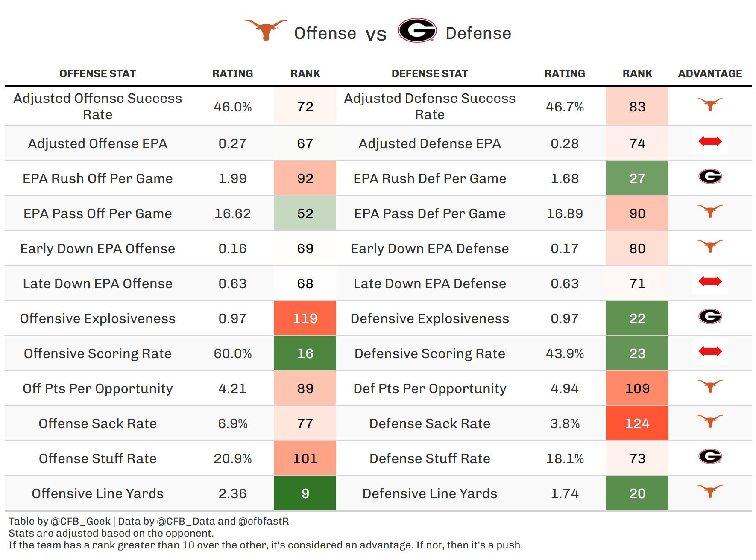Click the DEFENSE STAT column header
This screenshot has height=560, width=756.
pyautogui.click(x=430, y=74)
